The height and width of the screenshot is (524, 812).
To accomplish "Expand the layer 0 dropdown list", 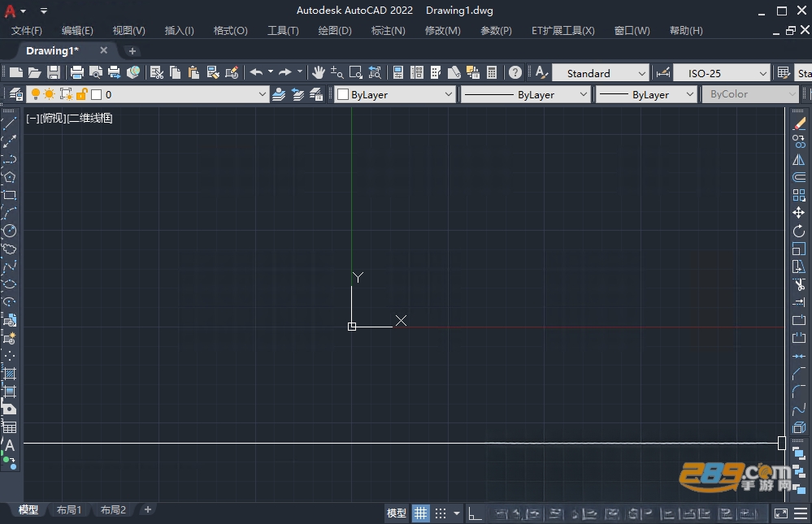I will [262, 94].
